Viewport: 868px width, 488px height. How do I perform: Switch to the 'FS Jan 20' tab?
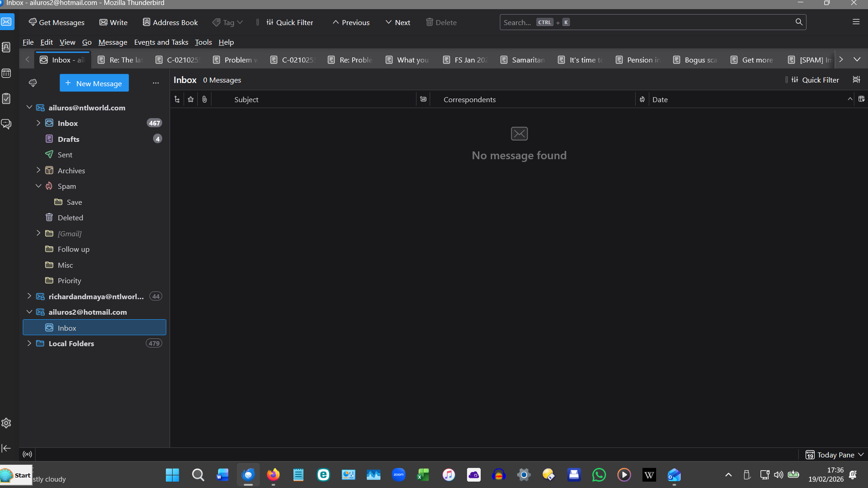pos(466,60)
